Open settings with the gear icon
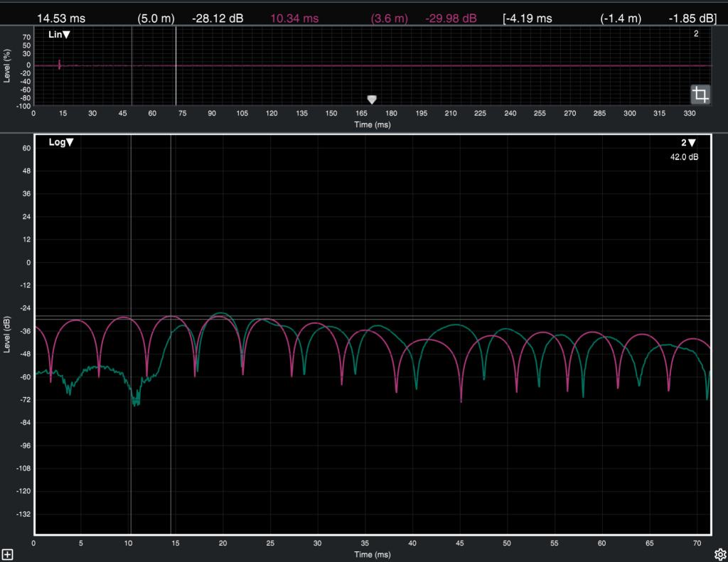 click(x=719, y=553)
